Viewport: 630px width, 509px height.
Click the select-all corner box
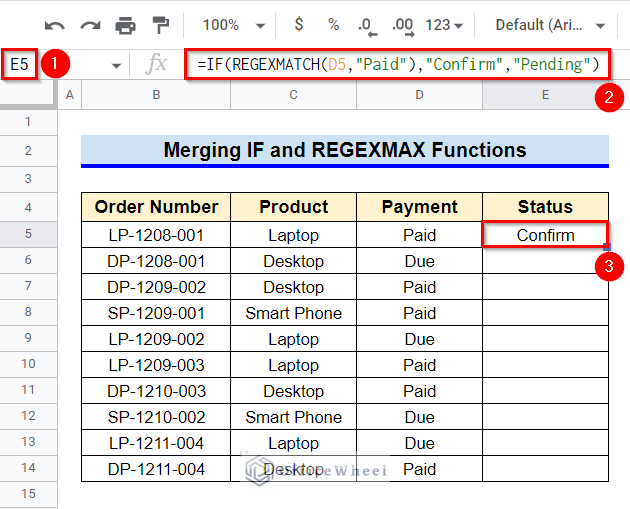tap(27, 94)
